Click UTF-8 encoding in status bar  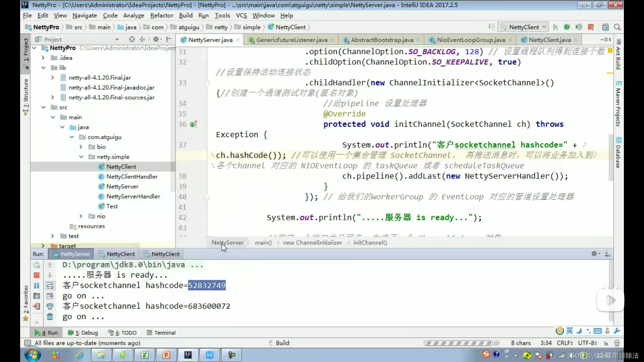[587, 343]
